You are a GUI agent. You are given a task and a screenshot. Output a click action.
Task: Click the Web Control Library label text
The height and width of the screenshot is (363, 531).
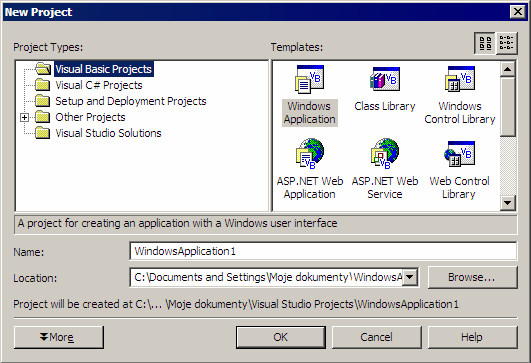[459, 188]
